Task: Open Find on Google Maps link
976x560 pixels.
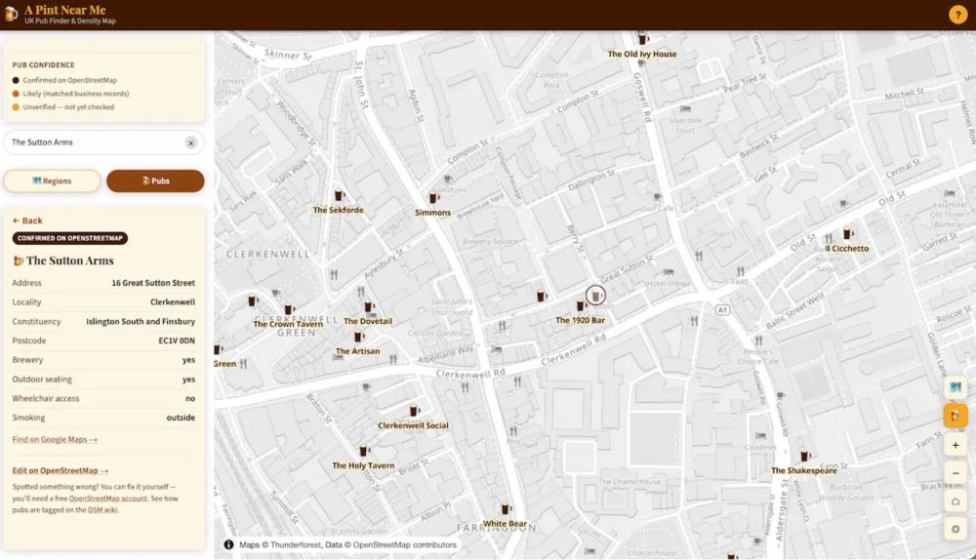Action: 55,439
